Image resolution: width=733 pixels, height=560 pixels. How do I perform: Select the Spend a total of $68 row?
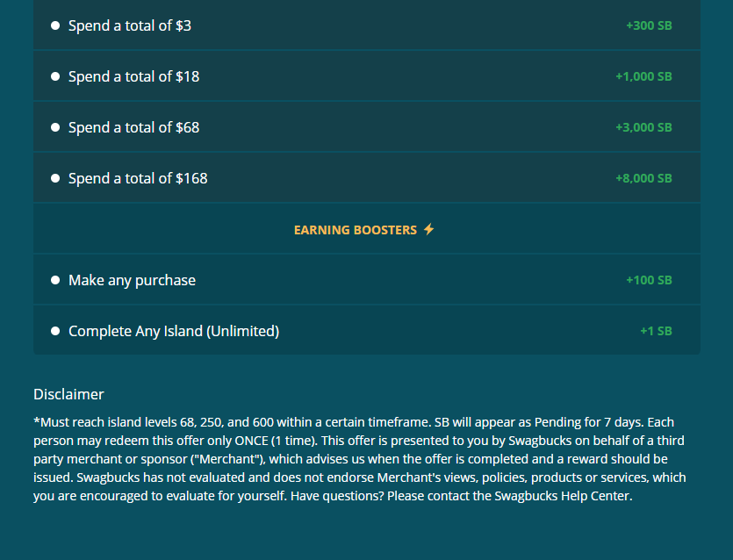(x=366, y=126)
